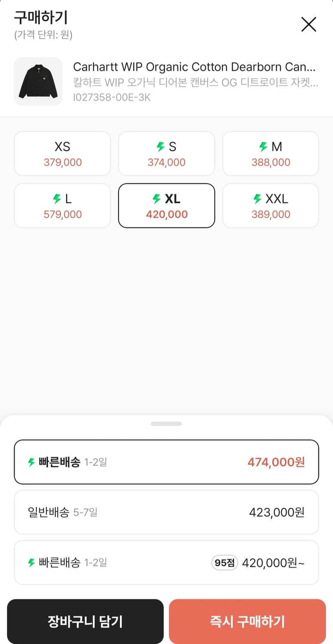Tap lightning icon on size S
The width and height of the screenshot is (333, 644).
pyautogui.click(x=161, y=147)
